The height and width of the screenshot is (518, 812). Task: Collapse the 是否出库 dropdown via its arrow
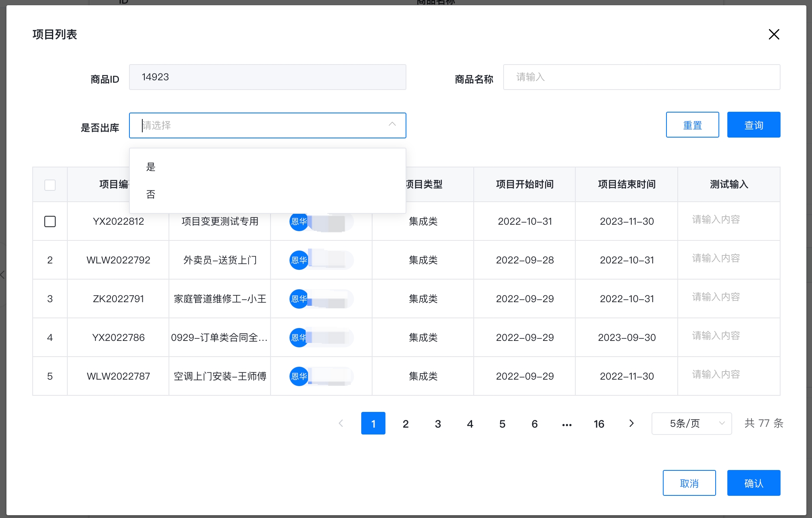pos(392,125)
